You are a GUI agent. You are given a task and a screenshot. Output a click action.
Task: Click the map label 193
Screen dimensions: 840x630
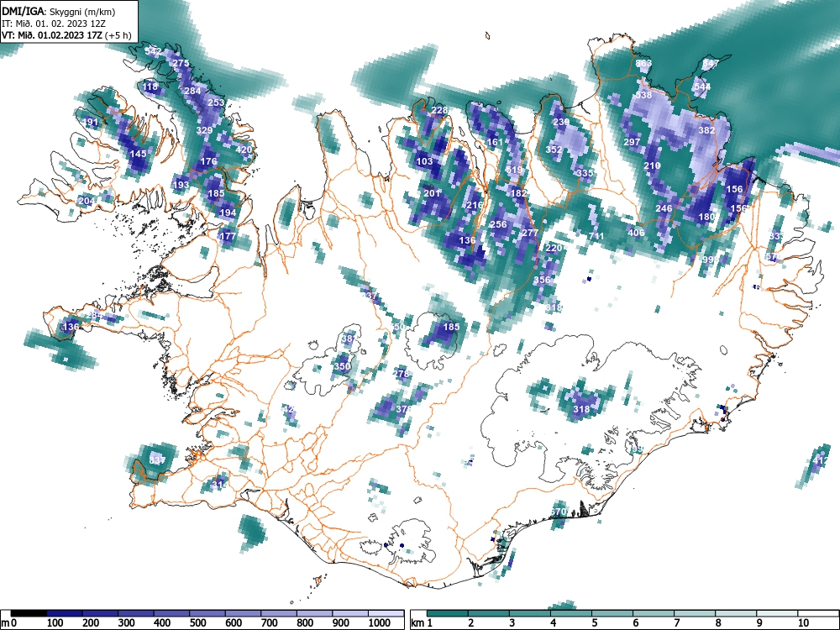click(181, 185)
